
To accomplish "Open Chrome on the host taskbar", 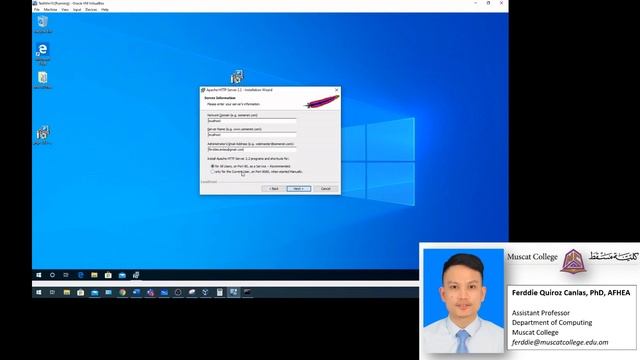I will (x=122, y=292).
